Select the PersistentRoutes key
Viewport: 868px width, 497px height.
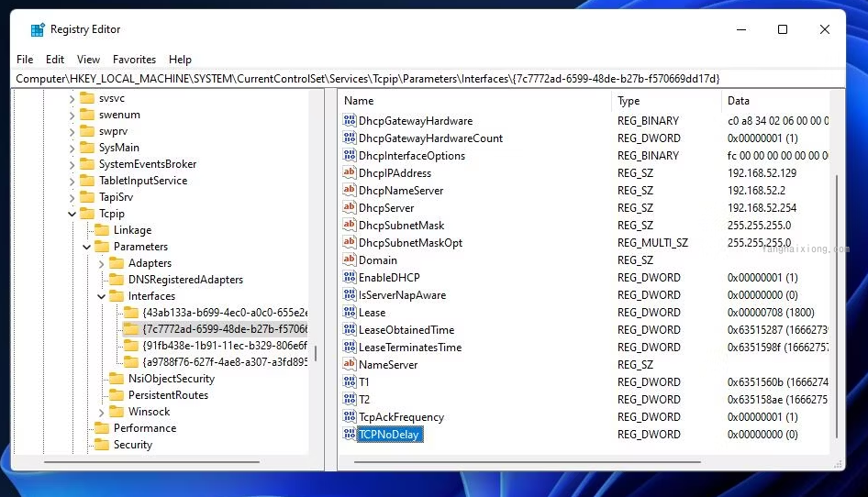point(168,395)
